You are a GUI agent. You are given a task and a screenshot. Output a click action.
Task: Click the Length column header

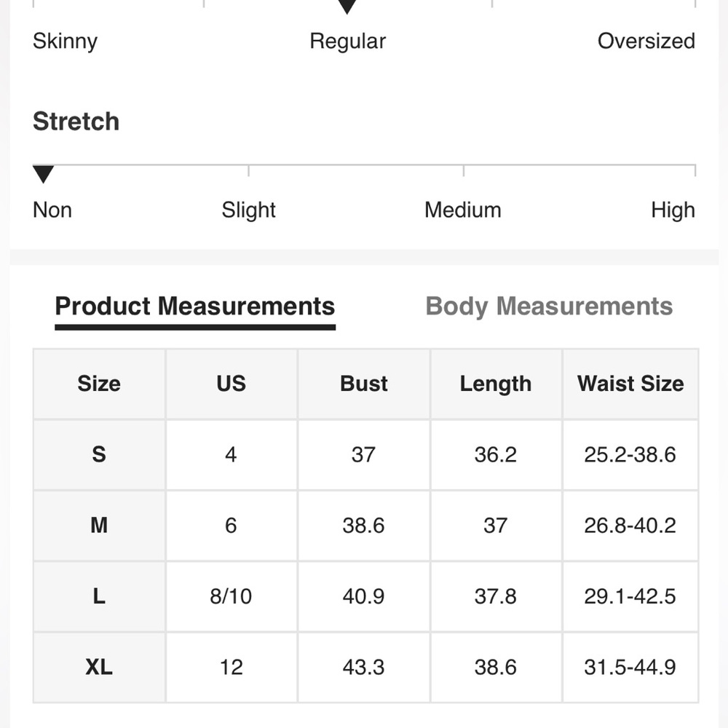[x=496, y=384]
